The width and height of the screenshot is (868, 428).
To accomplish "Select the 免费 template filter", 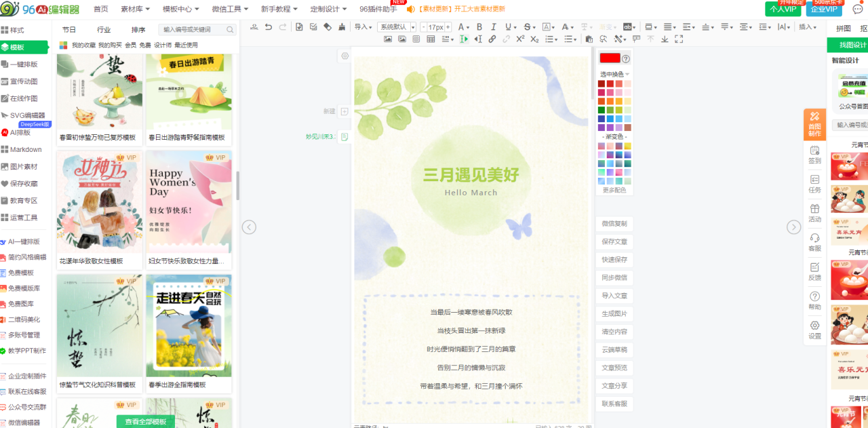I will tap(145, 45).
